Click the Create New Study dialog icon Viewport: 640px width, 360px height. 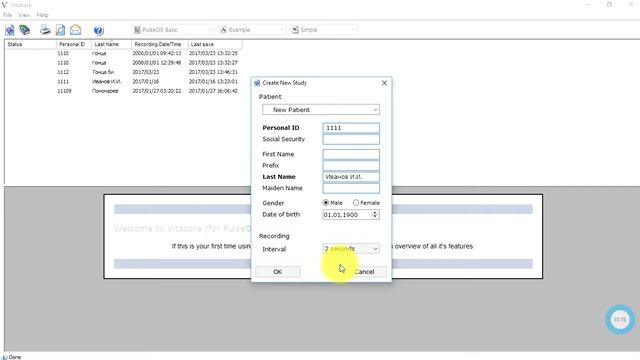(257, 83)
